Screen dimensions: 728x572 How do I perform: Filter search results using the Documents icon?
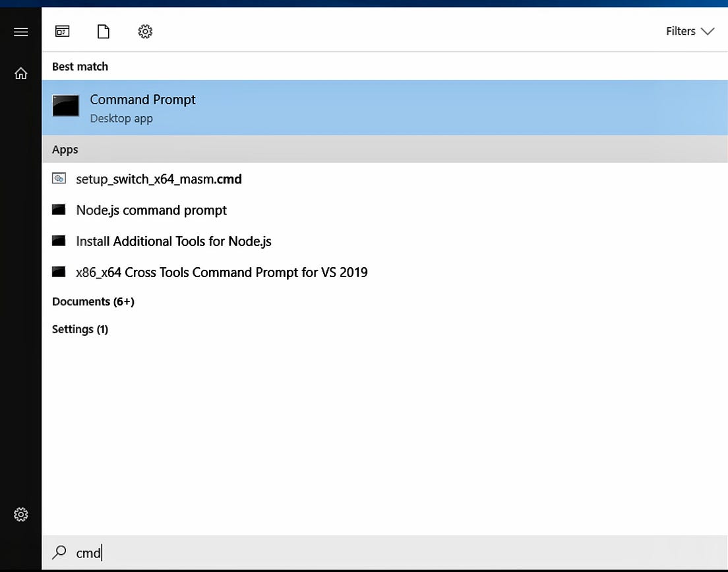coord(103,31)
